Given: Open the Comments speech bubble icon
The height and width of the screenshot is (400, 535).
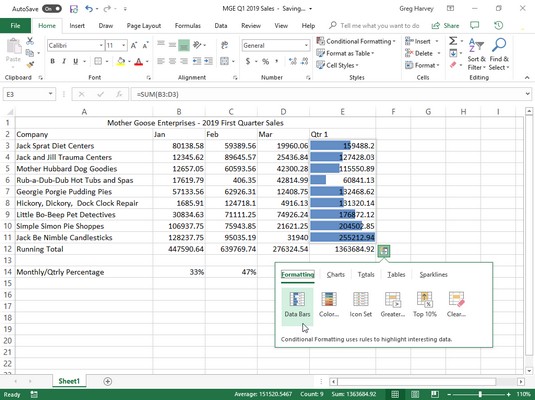Looking at the screenshot, I should [x=475, y=25].
